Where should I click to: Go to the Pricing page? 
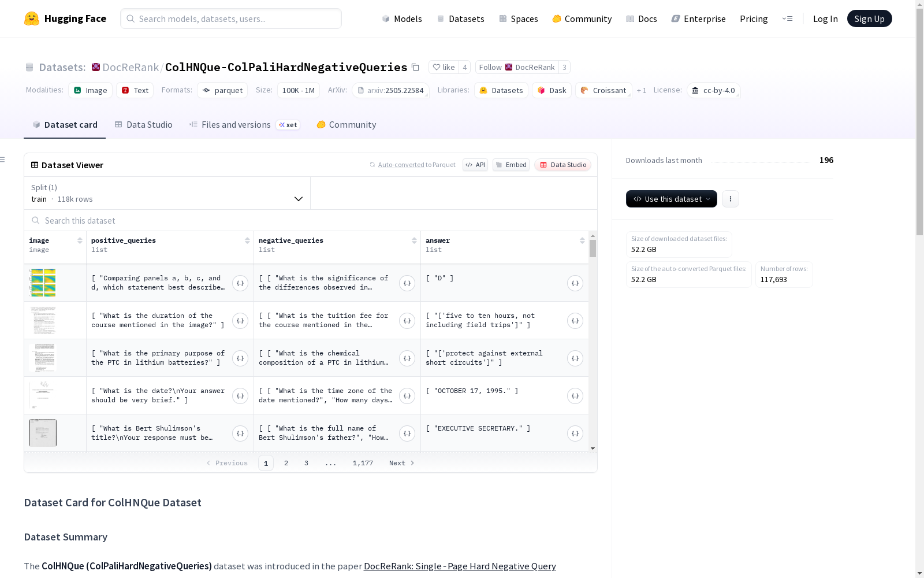(x=754, y=18)
